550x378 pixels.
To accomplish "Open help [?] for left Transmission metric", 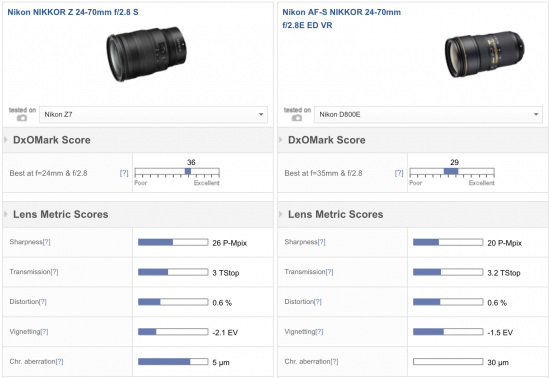I will pos(54,272).
